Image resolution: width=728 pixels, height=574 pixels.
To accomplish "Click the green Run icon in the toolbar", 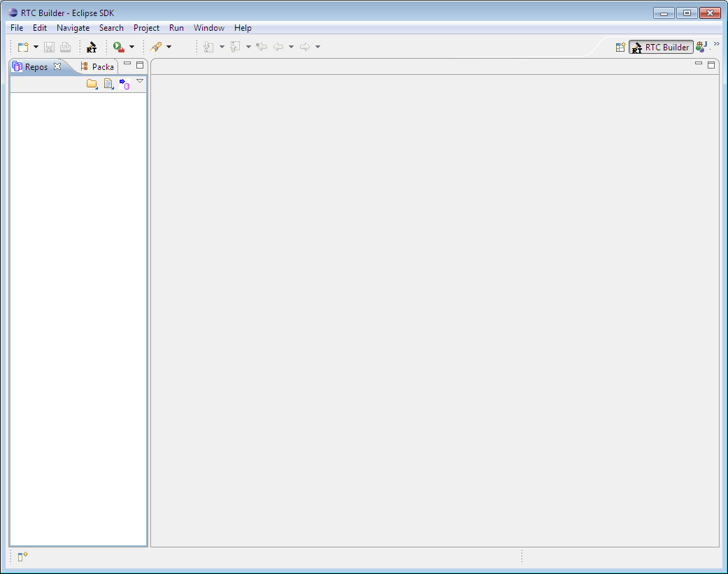I will pyautogui.click(x=119, y=47).
